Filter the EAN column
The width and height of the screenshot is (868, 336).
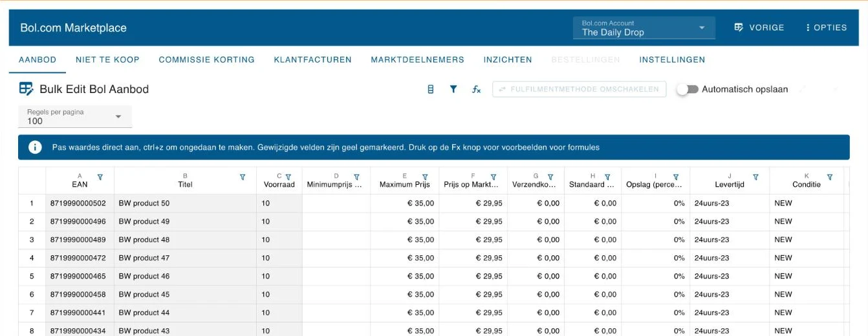pyautogui.click(x=100, y=177)
